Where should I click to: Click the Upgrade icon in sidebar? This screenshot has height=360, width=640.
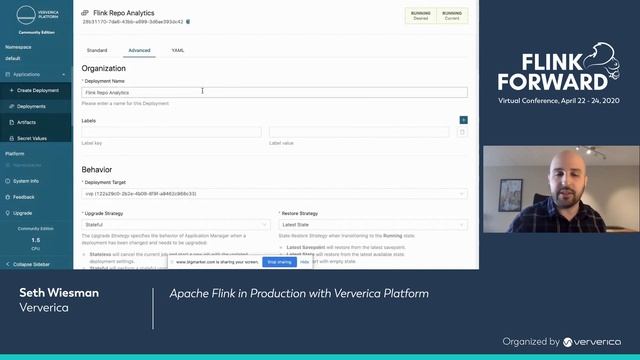click(7, 213)
